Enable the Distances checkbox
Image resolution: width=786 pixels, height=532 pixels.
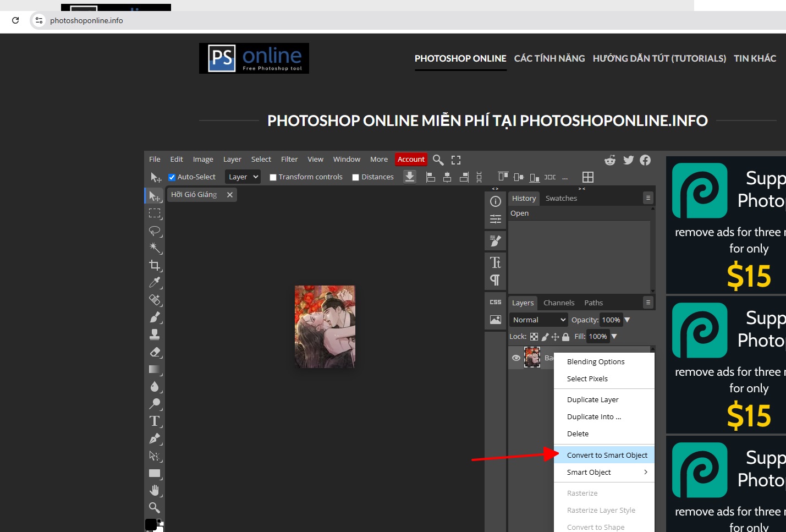pyautogui.click(x=355, y=177)
